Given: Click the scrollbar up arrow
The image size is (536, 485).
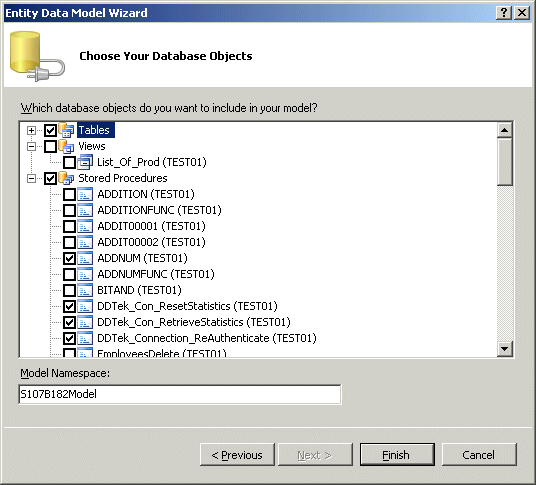Looking at the screenshot, I should coord(505,130).
